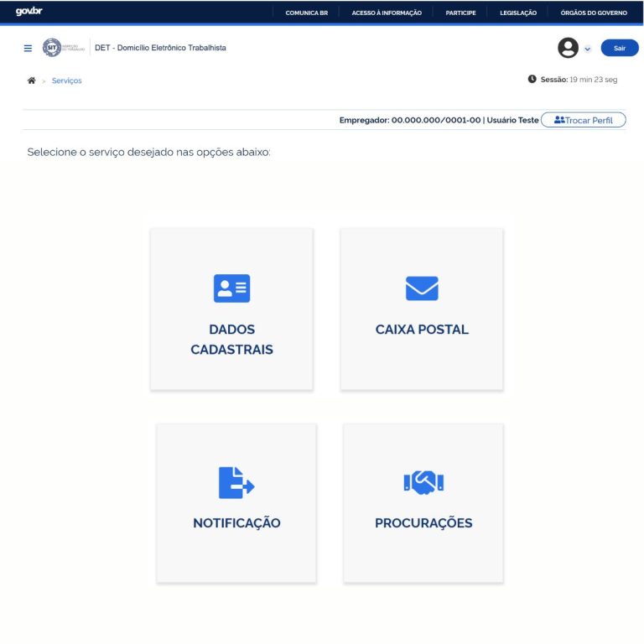Viewport: 644px width, 644px height.
Task: Open the Procurações handshake icon
Action: [423, 482]
